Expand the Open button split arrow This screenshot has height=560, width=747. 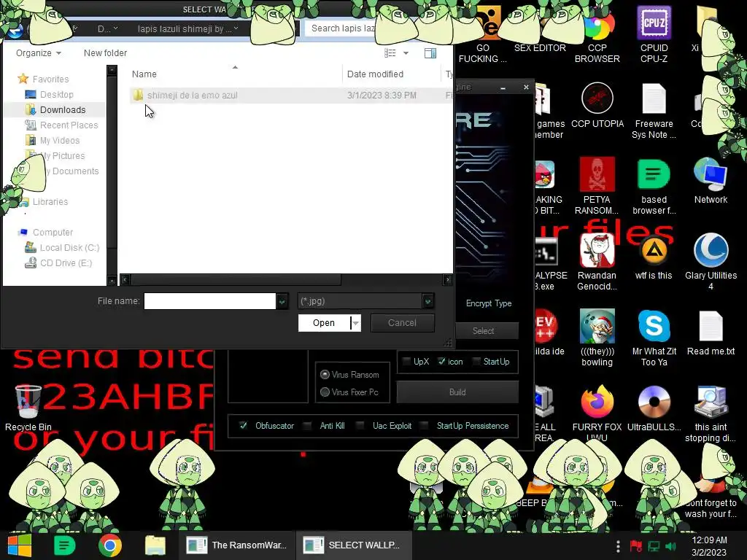[356, 323]
